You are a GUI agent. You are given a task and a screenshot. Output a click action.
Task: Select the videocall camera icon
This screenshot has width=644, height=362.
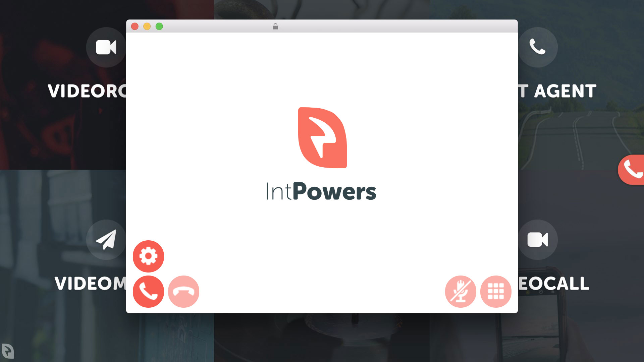pyautogui.click(x=538, y=240)
